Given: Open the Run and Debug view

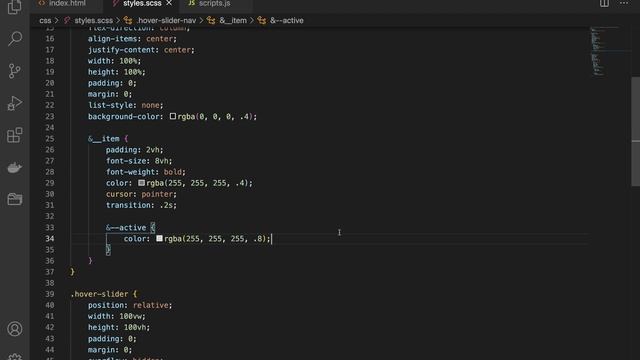Looking at the screenshot, I should (x=15, y=103).
